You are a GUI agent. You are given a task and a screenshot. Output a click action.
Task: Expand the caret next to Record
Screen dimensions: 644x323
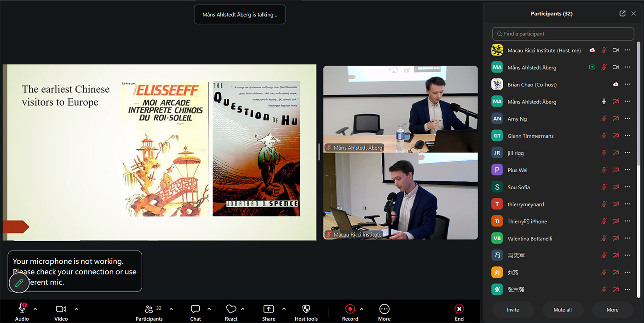[362, 309]
